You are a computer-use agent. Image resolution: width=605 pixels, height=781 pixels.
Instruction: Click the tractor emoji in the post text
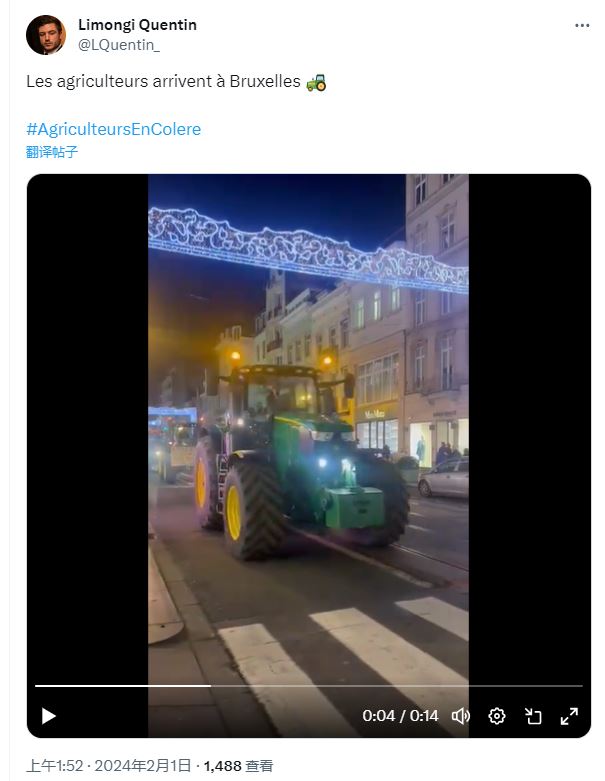point(316,82)
